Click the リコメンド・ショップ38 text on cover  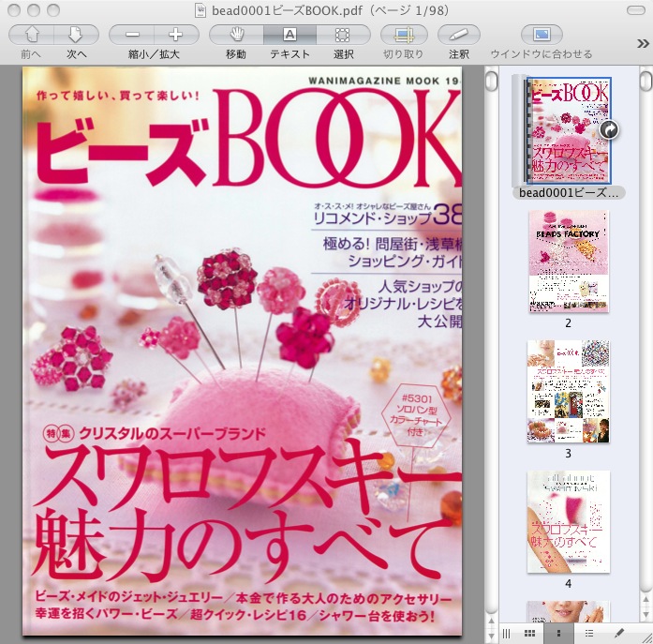point(387,215)
